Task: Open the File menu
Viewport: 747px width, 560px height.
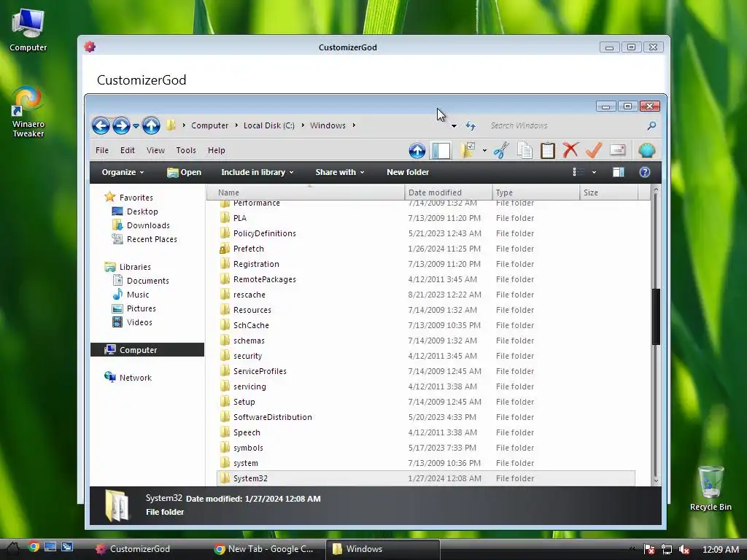Action: (x=102, y=150)
